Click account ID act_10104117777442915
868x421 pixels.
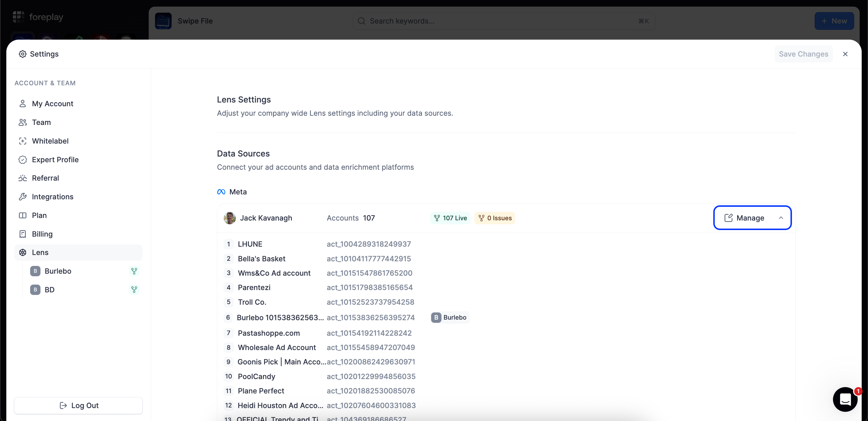(x=369, y=258)
